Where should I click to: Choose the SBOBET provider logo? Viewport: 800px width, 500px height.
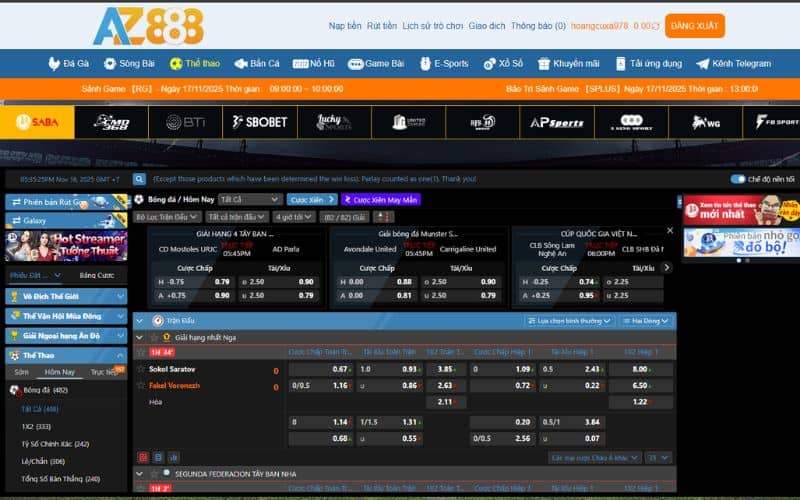[x=259, y=122]
